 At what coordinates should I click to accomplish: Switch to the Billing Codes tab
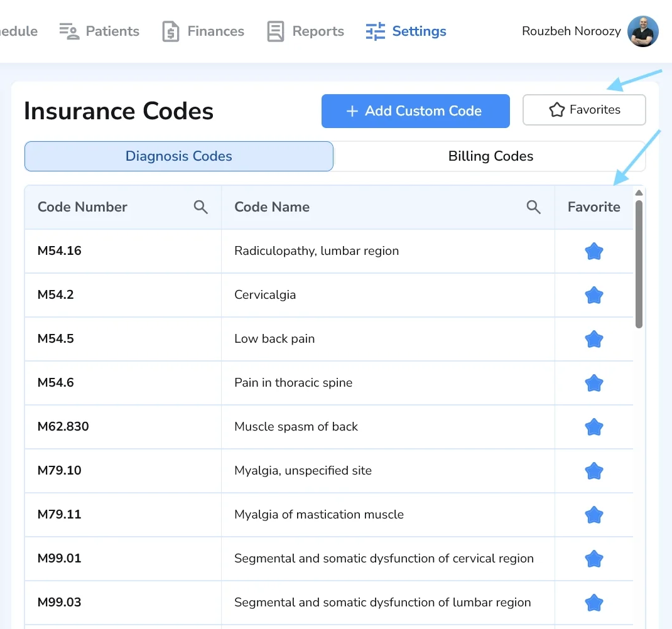point(490,156)
